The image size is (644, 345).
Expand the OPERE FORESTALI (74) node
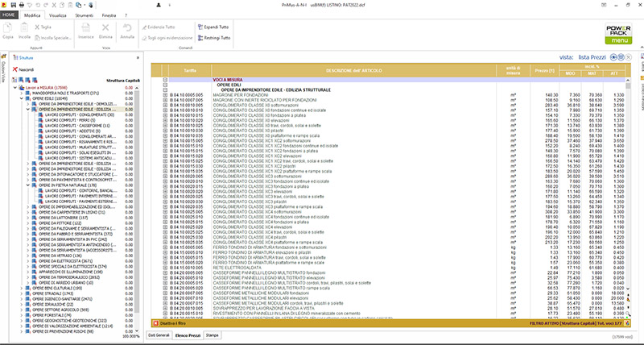(22, 315)
